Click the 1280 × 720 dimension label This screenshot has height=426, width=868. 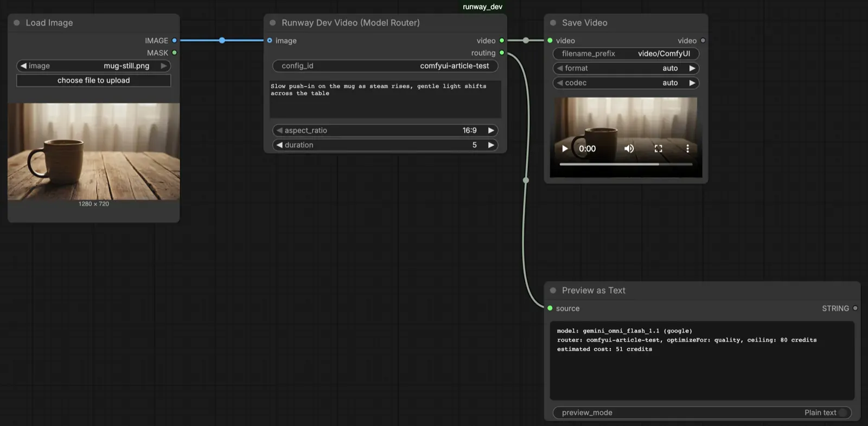tap(94, 204)
